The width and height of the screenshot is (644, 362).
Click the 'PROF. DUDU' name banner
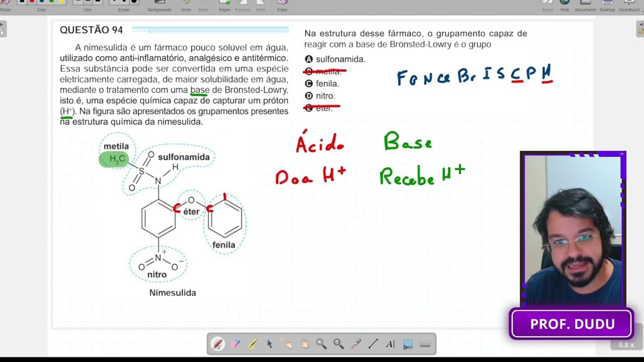[572, 324]
